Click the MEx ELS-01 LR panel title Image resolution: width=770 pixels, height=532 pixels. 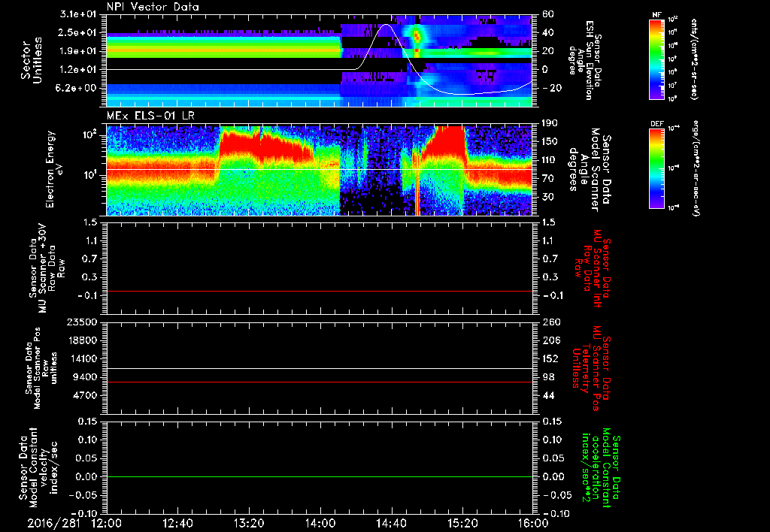pyautogui.click(x=150, y=116)
